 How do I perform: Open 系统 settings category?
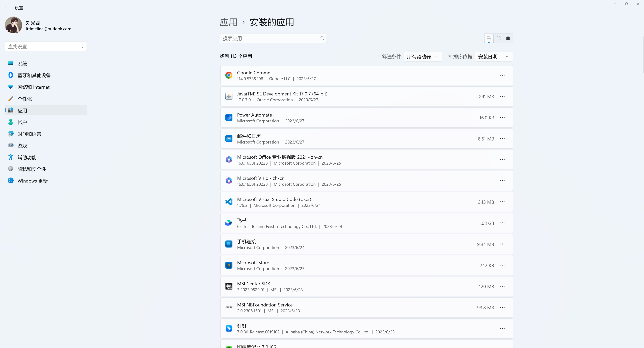click(46, 63)
